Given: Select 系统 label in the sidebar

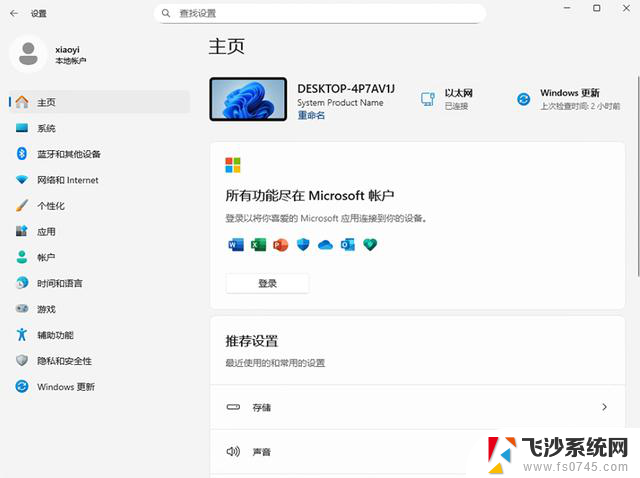Looking at the screenshot, I should 46,129.
